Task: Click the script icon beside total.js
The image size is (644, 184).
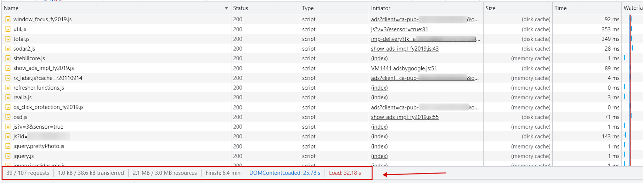Action: tap(8, 39)
